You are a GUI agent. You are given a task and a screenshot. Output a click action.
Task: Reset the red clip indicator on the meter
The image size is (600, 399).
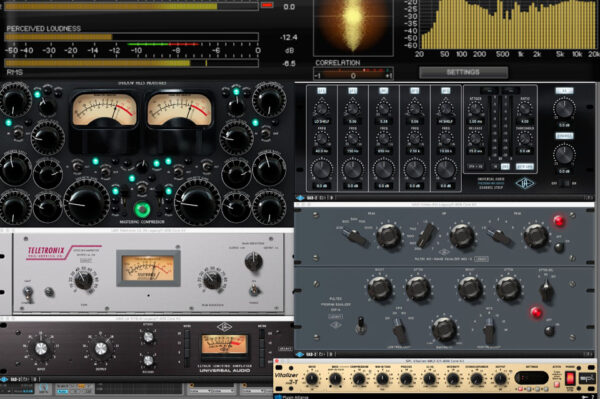pyautogui.click(x=267, y=5)
